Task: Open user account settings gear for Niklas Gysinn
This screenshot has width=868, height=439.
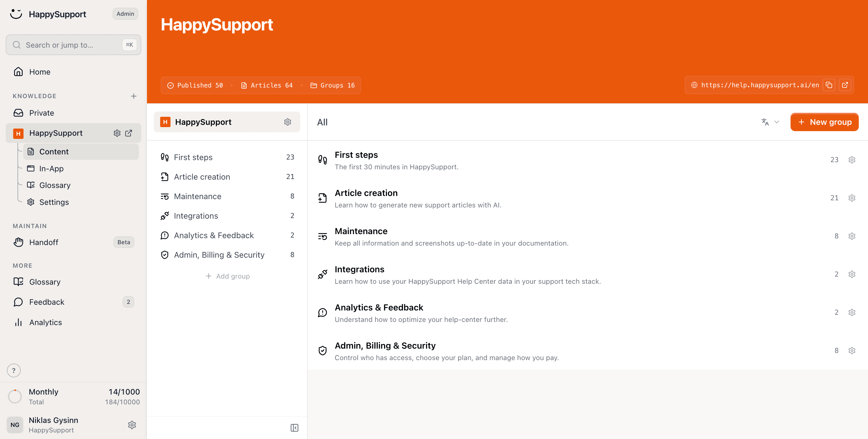Action: pos(132,425)
